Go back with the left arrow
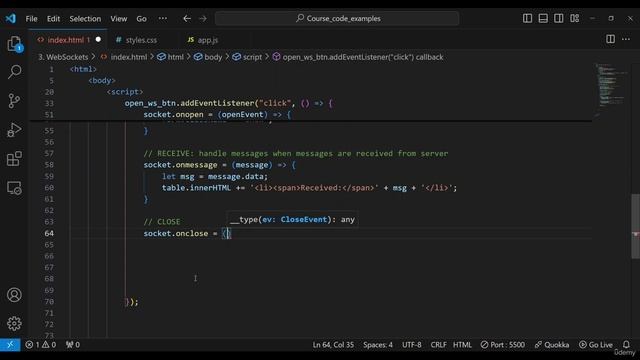640x360 pixels. [x=187, y=18]
